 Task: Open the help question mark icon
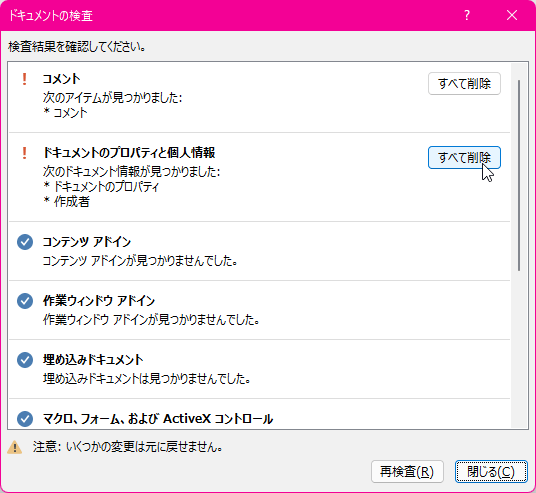467,15
